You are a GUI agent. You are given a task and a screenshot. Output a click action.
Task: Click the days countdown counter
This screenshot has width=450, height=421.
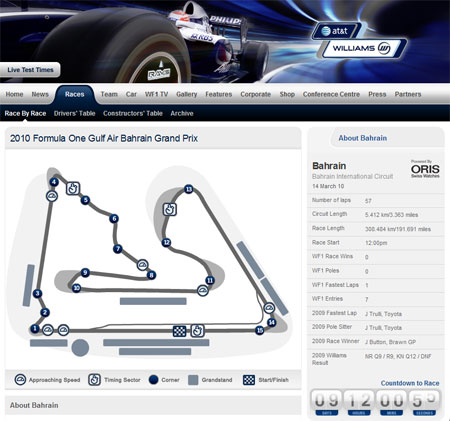pyautogui.click(x=327, y=402)
